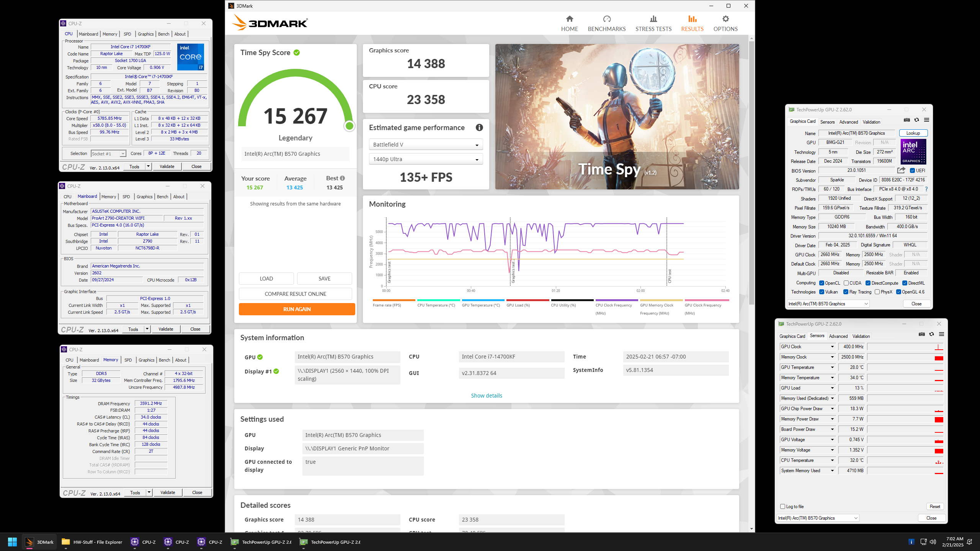Open STRESS TESTS bar chart icon
This screenshot has height=551, width=980.
tap(653, 19)
